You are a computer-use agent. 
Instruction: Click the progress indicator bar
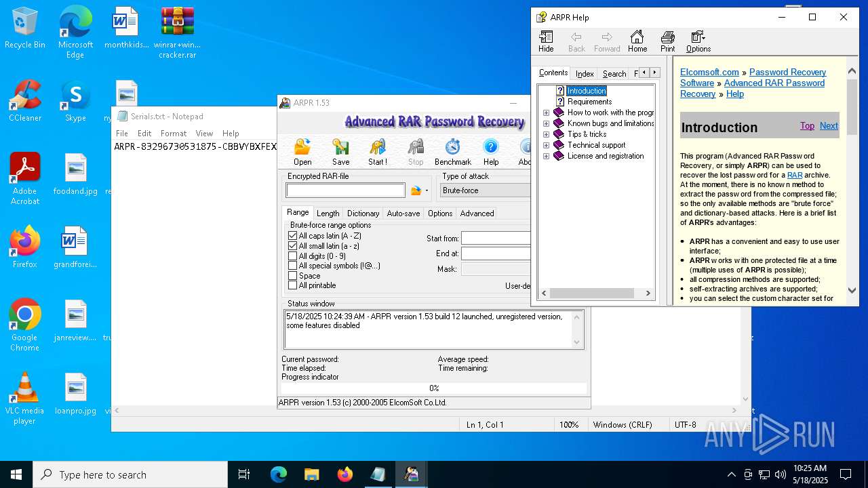coord(434,388)
